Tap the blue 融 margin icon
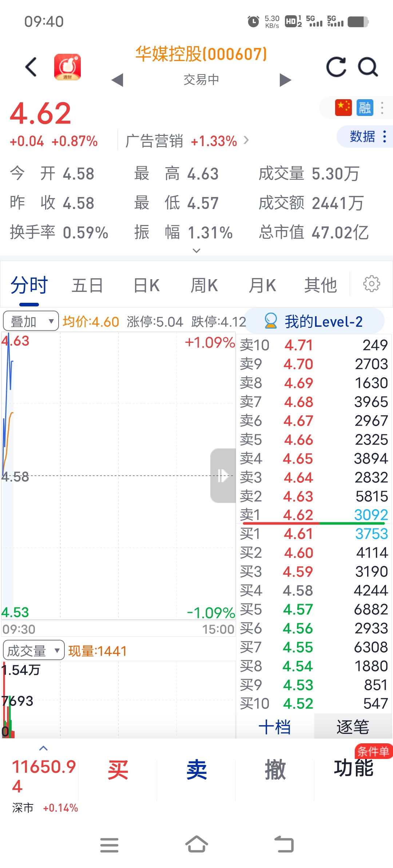The width and height of the screenshot is (393, 868). [x=365, y=108]
